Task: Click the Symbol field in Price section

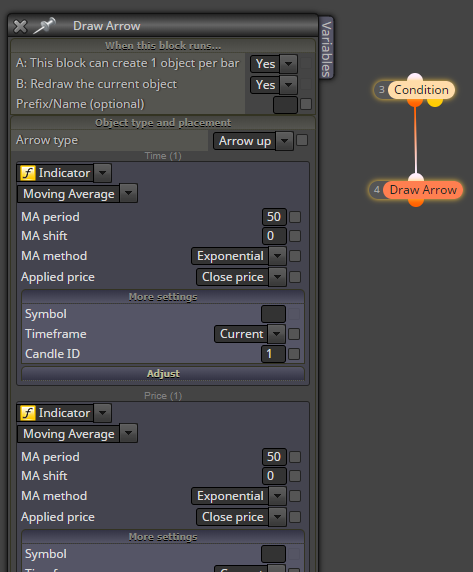Action: (273, 554)
